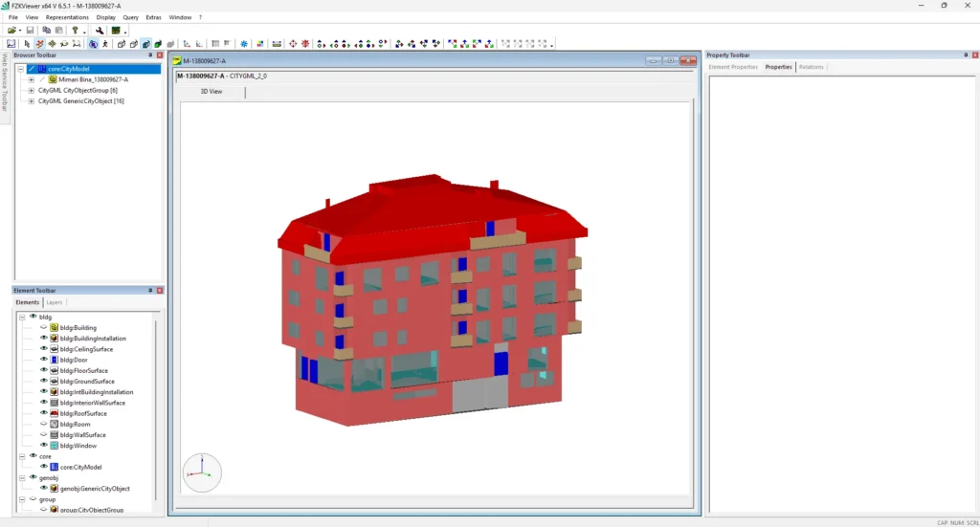
Task: Pin the Property Toolbar panel
Action: pyautogui.click(x=966, y=55)
